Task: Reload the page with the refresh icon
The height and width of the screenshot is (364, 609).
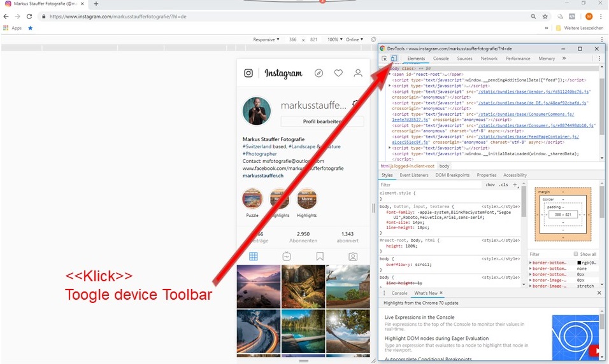Action: coord(29,17)
